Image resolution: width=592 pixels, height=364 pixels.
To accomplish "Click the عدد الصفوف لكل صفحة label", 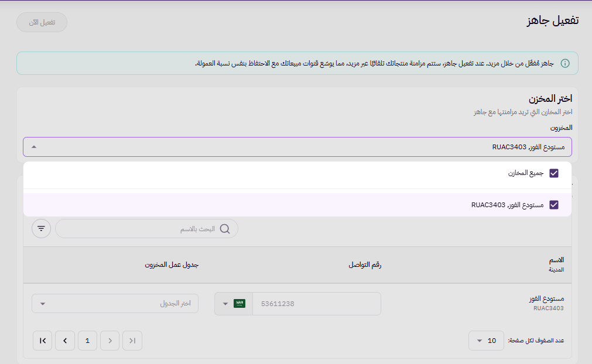I will (536, 341).
